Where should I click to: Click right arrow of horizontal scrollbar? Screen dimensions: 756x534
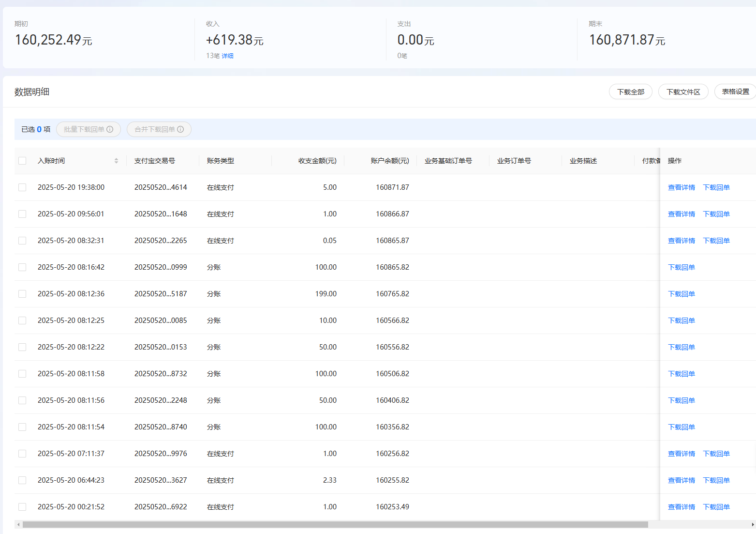tap(753, 524)
